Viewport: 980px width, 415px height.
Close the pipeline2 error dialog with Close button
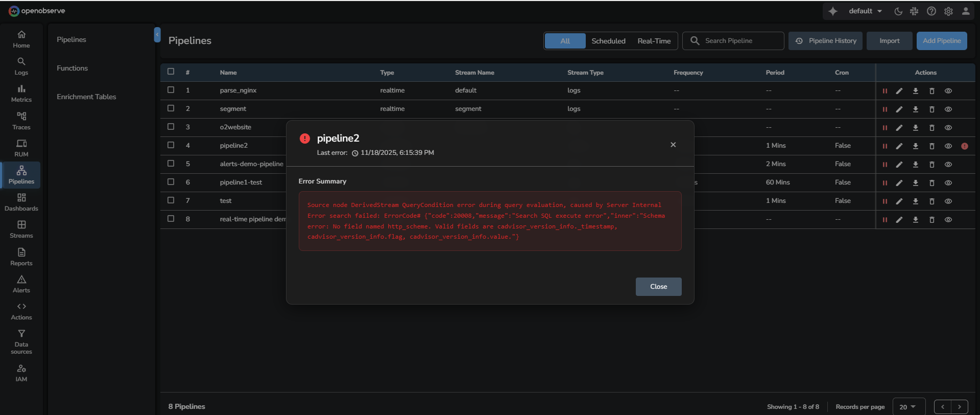point(658,287)
